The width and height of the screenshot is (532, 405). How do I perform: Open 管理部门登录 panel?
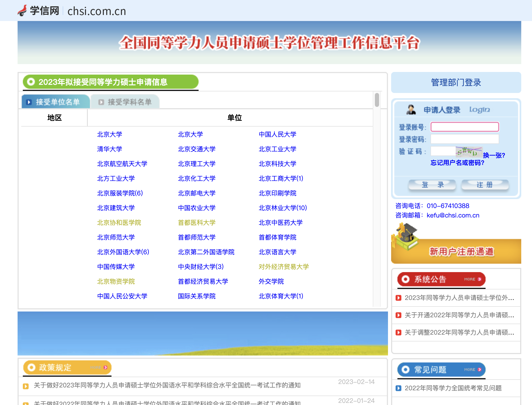tap(456, 82)
